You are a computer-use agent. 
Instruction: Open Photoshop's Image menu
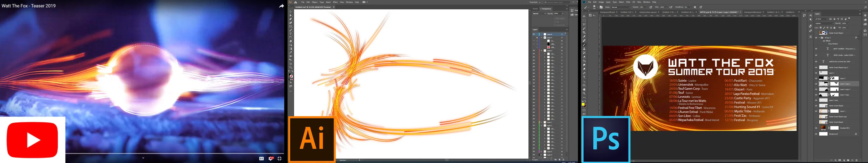point(601,2)
